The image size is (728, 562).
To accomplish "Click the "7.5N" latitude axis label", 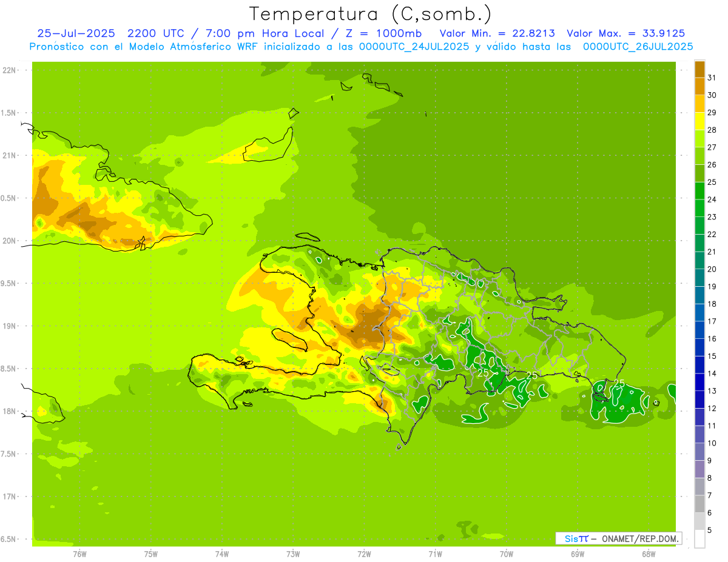I will pos(9,454).
